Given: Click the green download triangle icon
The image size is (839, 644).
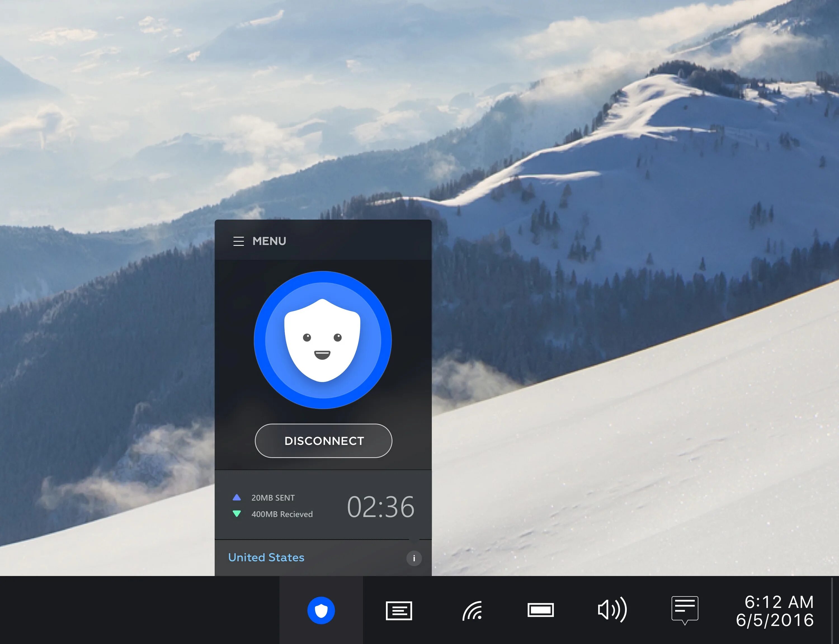Looking at the screenshot, I should pyautogui.click(x=237, y=514).
